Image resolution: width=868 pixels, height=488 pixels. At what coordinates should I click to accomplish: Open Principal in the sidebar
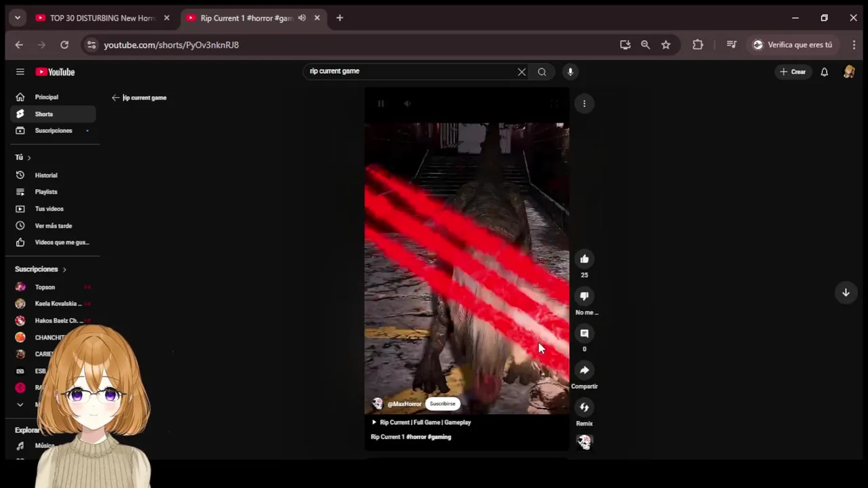[x=53, y=97]
